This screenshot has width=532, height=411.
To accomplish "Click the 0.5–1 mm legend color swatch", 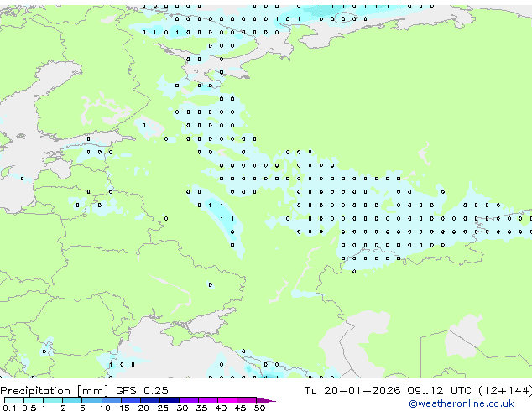I will [x=34, y=400].
